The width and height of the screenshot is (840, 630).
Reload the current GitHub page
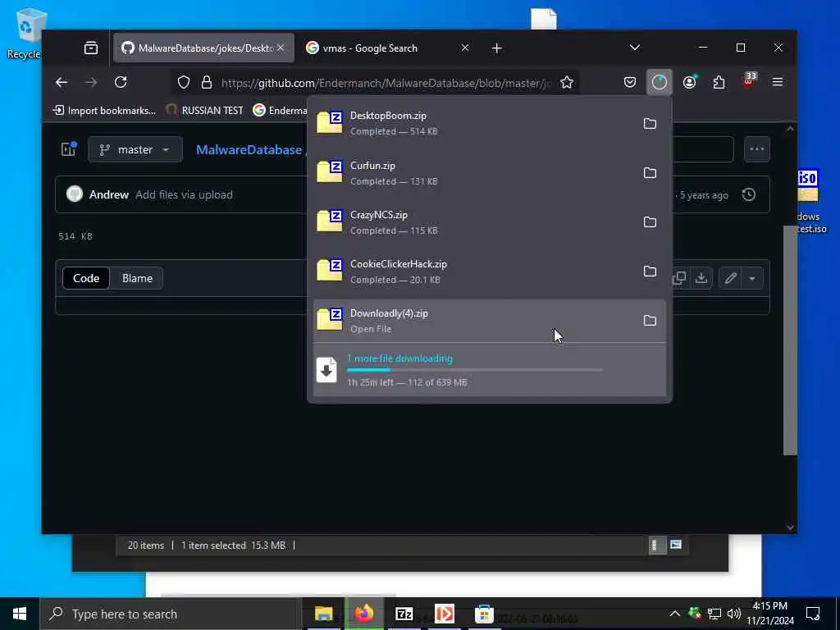[x=121, y=83]
